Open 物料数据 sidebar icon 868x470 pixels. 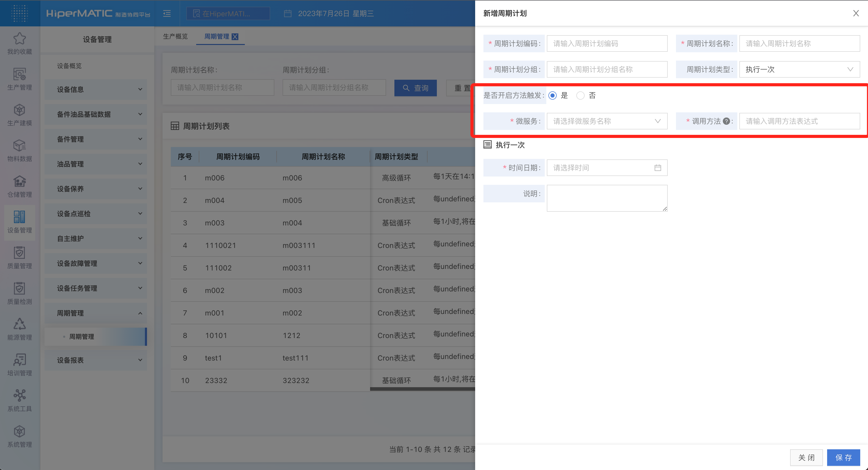[x=20, y=145]
